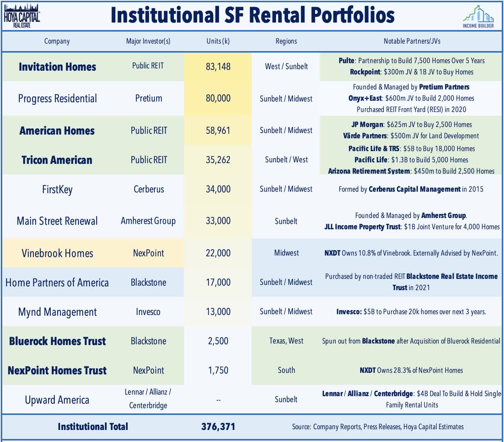
Task: Click the '35,262' units value
Action: pos(218,160)
